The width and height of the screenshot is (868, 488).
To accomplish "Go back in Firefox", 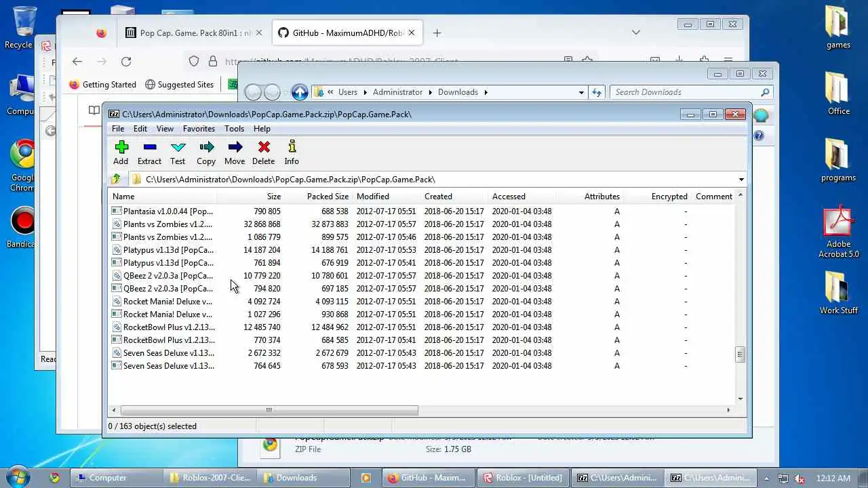I will (x=77, y=62).
